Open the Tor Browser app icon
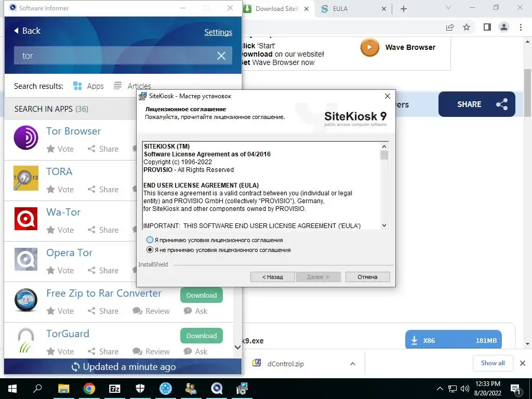Screen dimensions: 532x399 tap(26, 137)
